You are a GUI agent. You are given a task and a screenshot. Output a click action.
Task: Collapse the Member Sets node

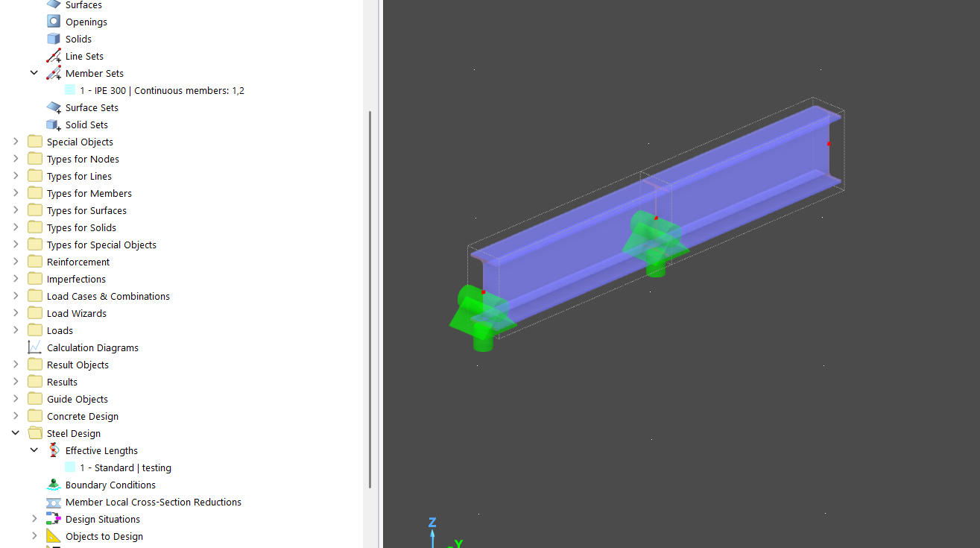[x=34, y=73]
